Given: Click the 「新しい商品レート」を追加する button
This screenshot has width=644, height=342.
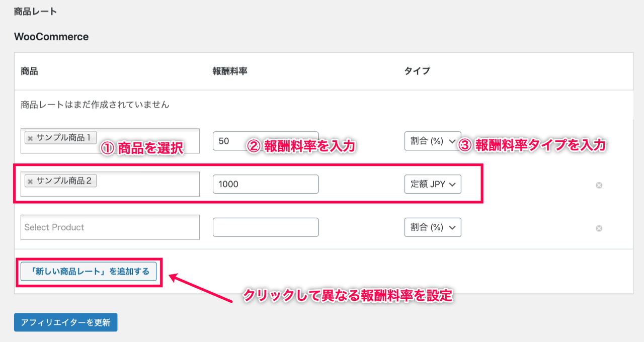Looking at the screenshot, I should (89, 272).
